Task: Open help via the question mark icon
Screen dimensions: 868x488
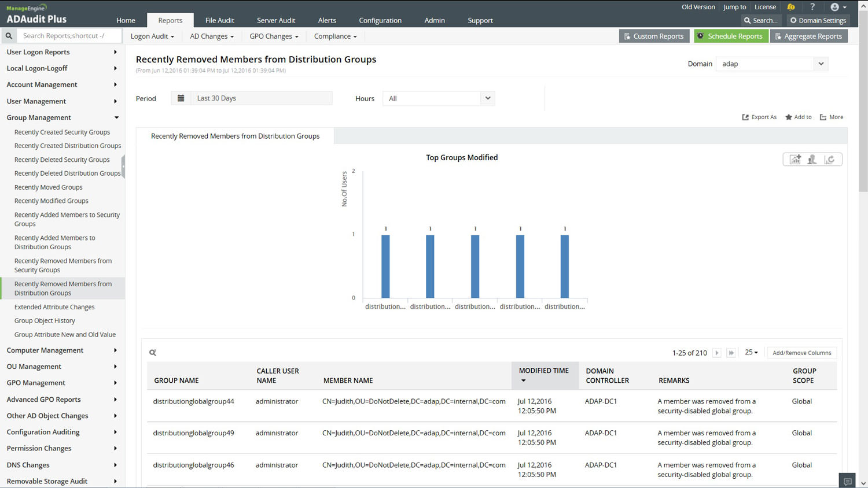Action: click(x=812, y=7)
